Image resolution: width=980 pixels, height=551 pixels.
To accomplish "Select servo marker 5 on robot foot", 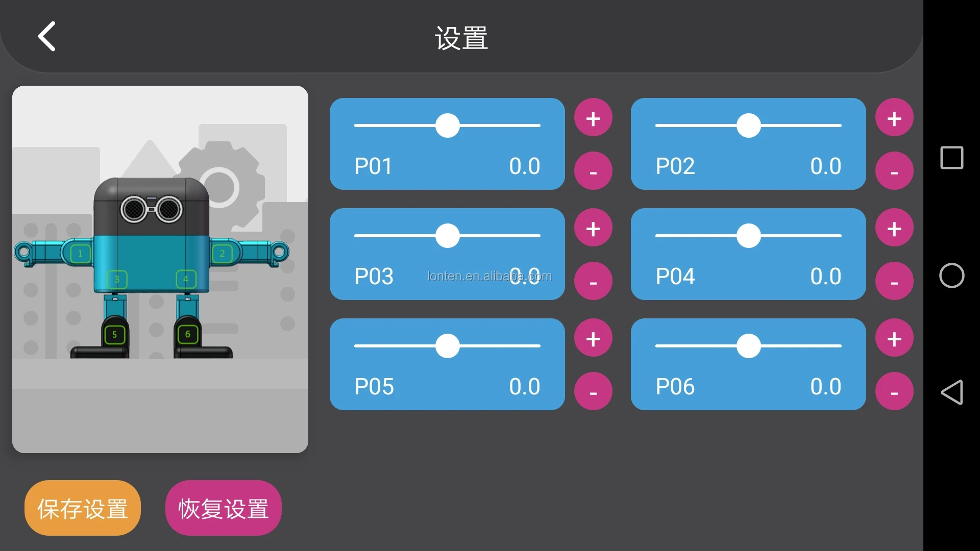I will click(x=114, y=335).
